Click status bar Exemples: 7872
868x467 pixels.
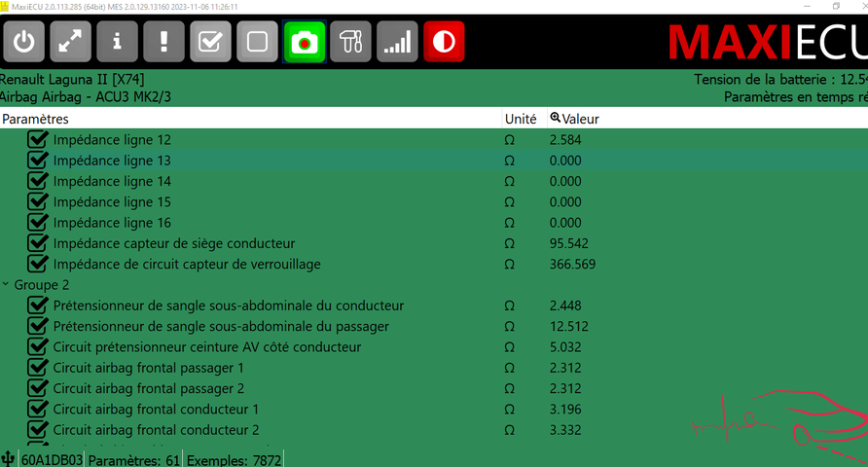point(234,460)
